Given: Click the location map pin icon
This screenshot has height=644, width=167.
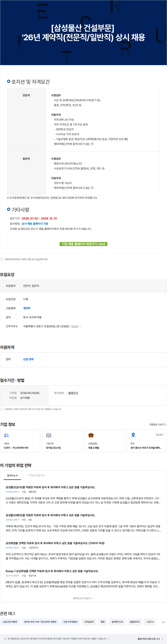Looking at the screenshot, I should [x=133, y=435].
